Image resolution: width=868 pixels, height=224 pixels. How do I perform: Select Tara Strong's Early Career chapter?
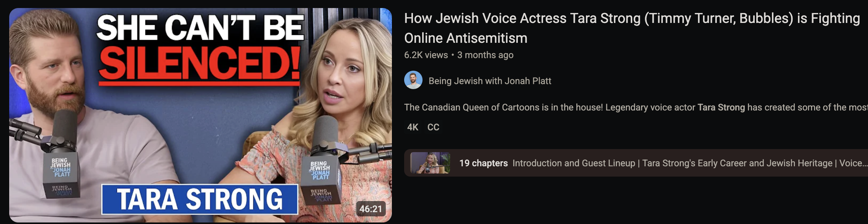737,163
